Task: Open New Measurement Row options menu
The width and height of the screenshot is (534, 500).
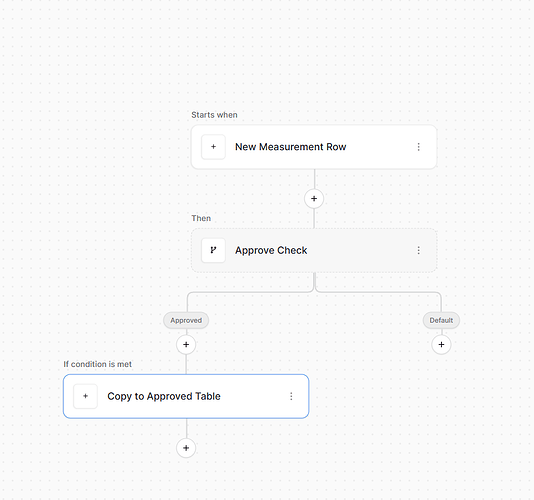Action: click(x=419, y=147)
